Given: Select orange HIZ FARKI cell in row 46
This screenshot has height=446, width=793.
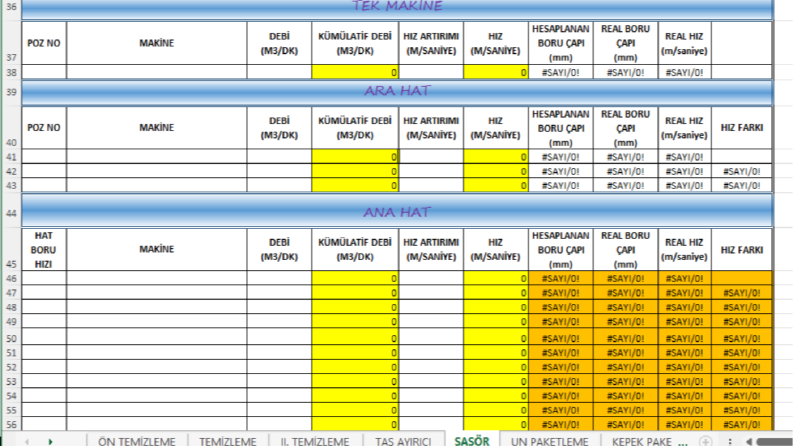Looking at the screenshot, I should pyautogui.click(x=742, y=278).
